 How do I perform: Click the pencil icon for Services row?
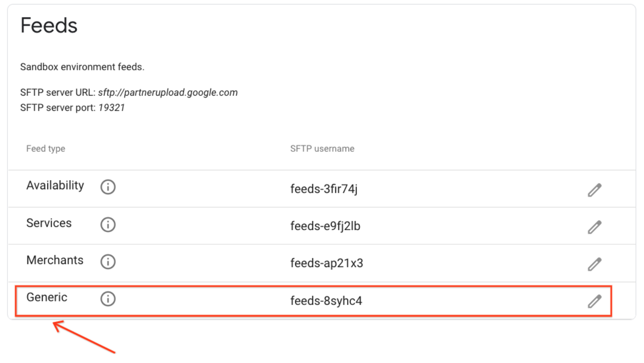596,226
